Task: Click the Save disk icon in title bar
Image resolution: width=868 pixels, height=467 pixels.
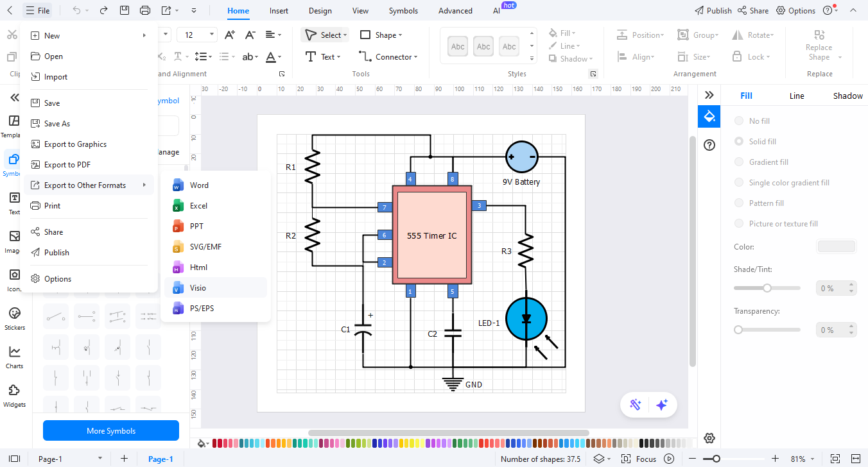Action: (x=125, y=10)
